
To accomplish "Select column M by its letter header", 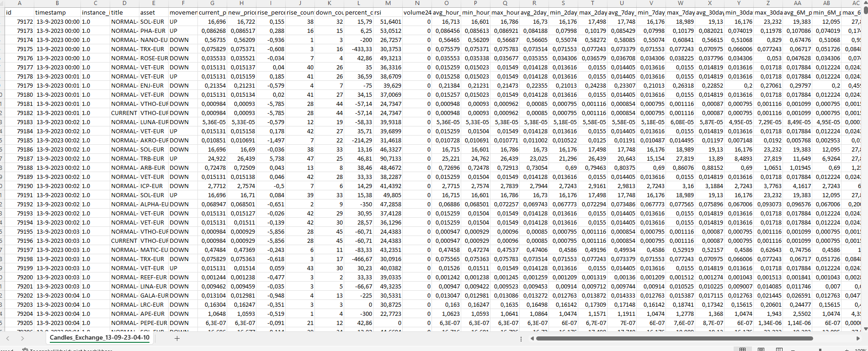I will (388, 3).
